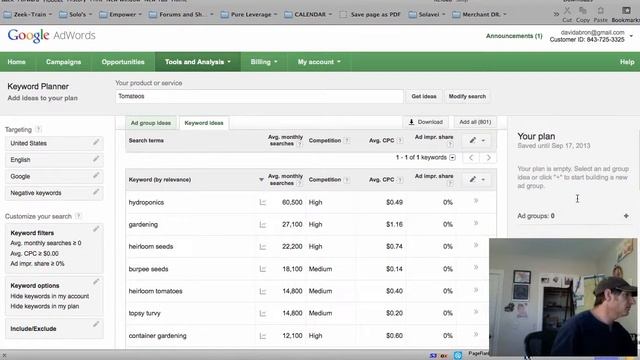The height and width of the screenshot is (360, 640).
Task: Click Get ideas button
Action: [x=424, y=96]
